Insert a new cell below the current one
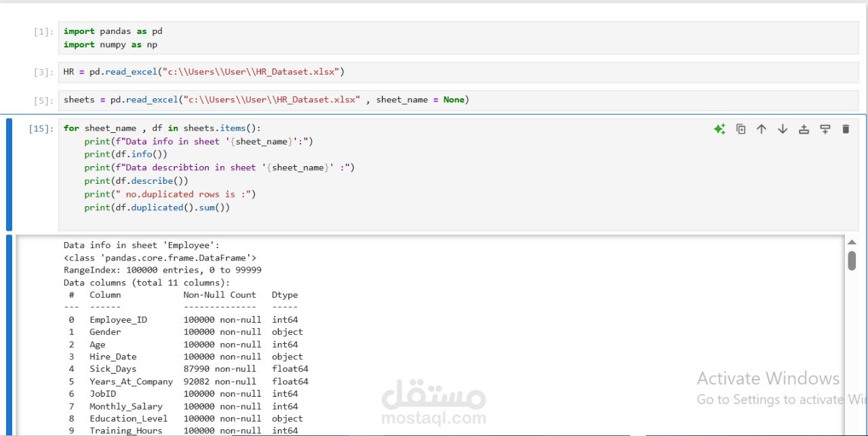The width and height of the screenshot is (868, 436). click(825, 128)
